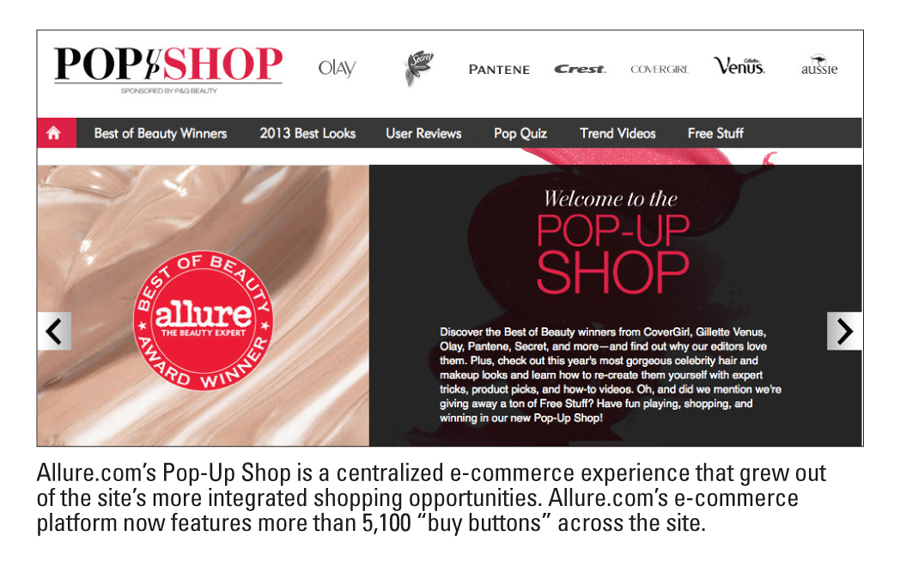Open Best of Beauty Winners menu
The width and height of the screenshot is (900, 567).
coord(161,133)
